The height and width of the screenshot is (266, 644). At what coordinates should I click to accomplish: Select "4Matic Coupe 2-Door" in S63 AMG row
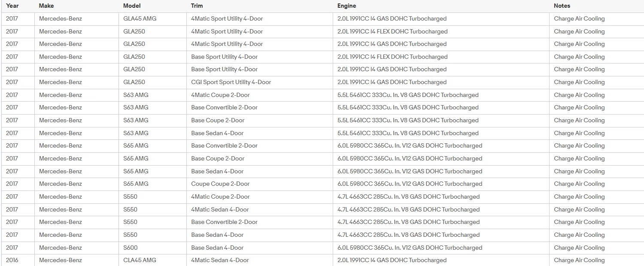click(x=220, y=95)
